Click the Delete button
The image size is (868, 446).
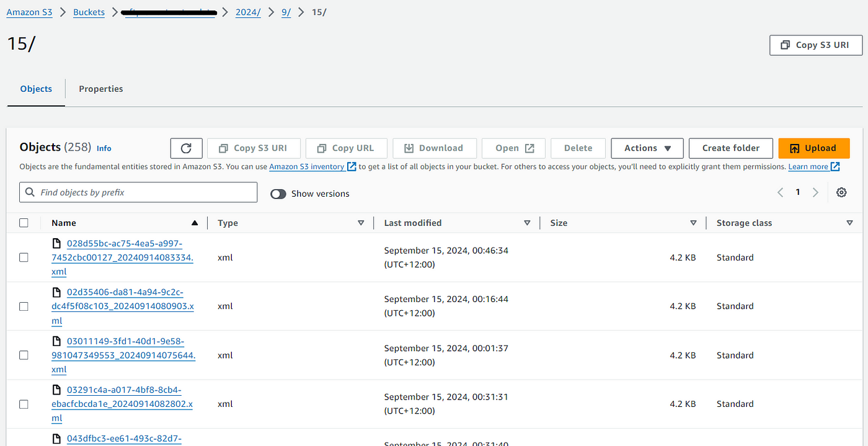pyautogui.click(x=578, y=148)
